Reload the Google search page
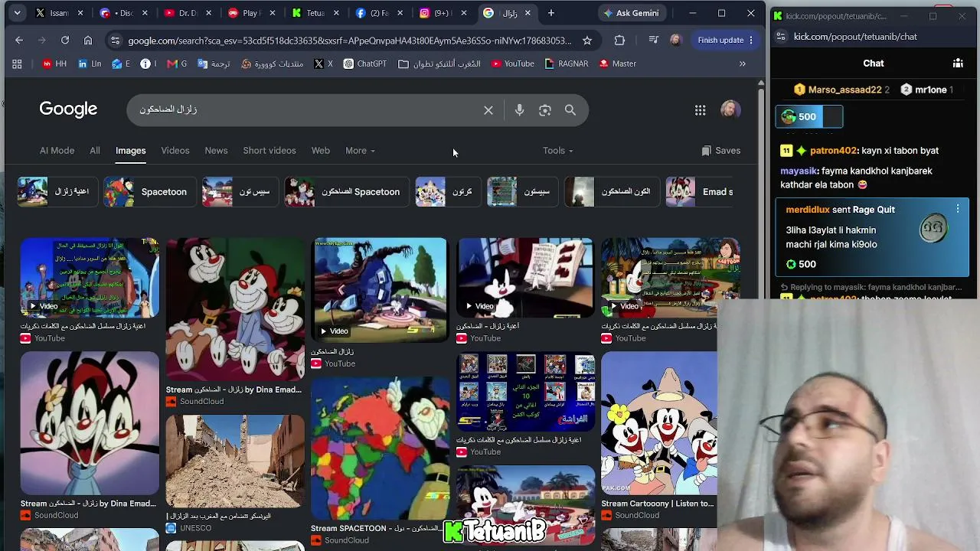980x551 pixels. 65,40
